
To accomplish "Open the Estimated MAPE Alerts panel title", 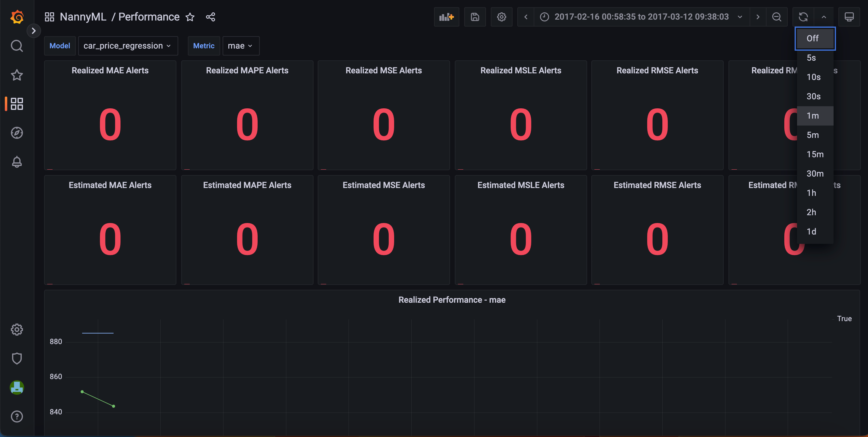I will click(247, 185).
